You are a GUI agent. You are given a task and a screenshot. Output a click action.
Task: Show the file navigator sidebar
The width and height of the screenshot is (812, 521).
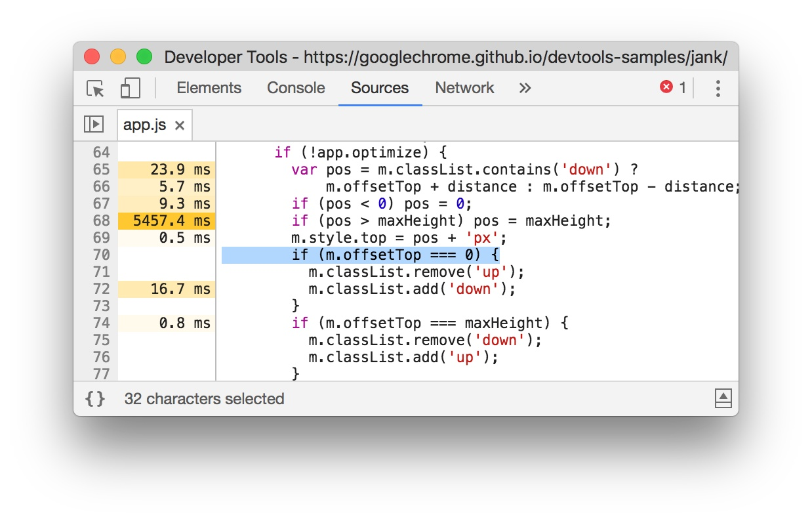click(x=94, y=123)
